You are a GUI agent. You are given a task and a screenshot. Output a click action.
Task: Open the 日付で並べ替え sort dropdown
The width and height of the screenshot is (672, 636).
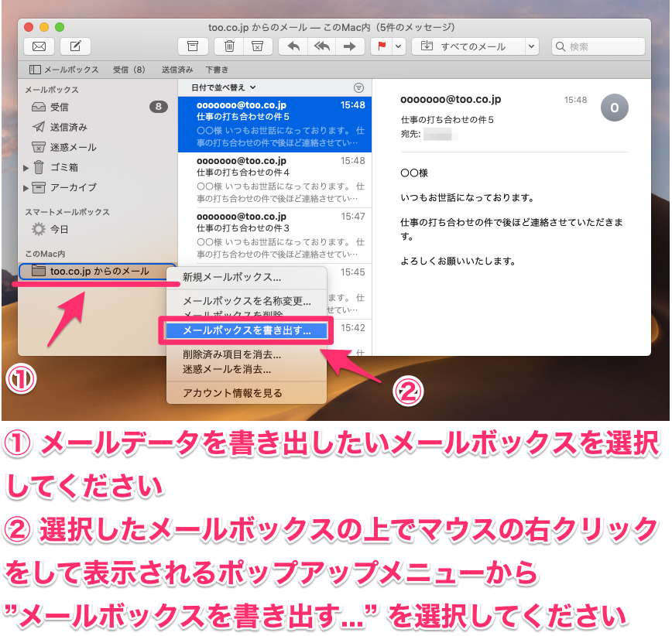(223, 87)
